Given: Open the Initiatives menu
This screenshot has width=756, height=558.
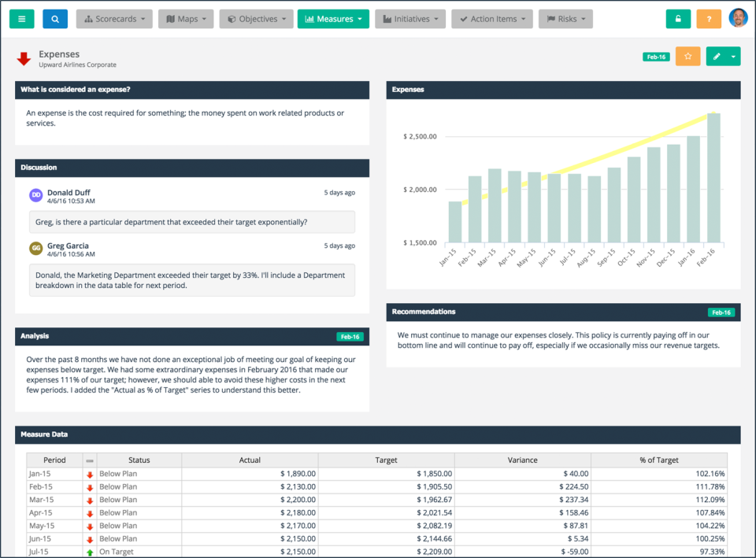Looking at the screenshot, I should [x=410, y=19].
